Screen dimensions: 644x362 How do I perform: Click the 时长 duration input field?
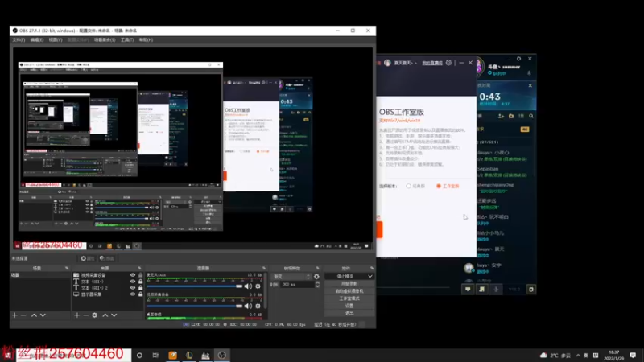(297, 285)
